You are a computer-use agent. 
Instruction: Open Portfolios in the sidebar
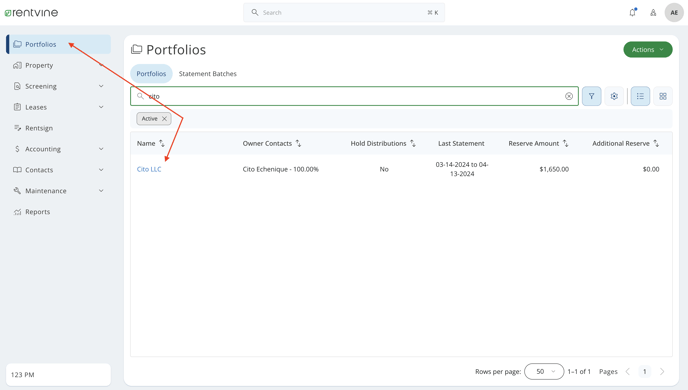(58, 44)
